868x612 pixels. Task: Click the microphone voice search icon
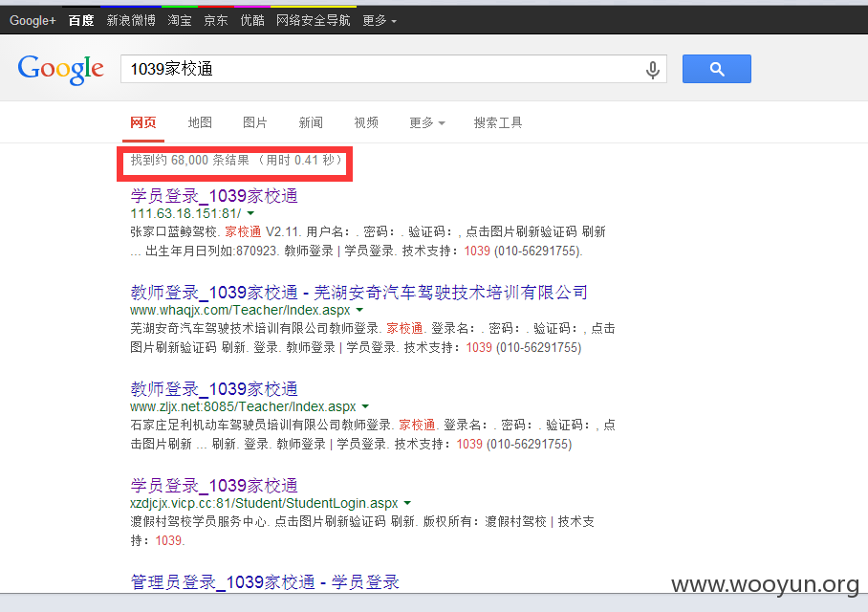pos(653,70)
